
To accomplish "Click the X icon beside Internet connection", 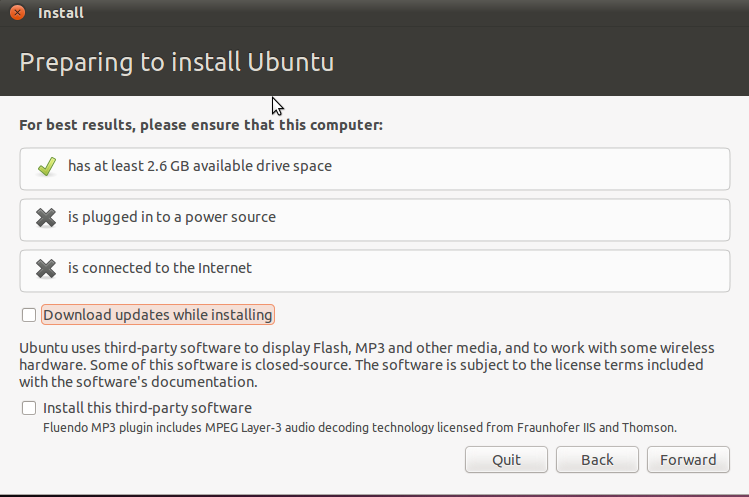I will coord(46,269).
